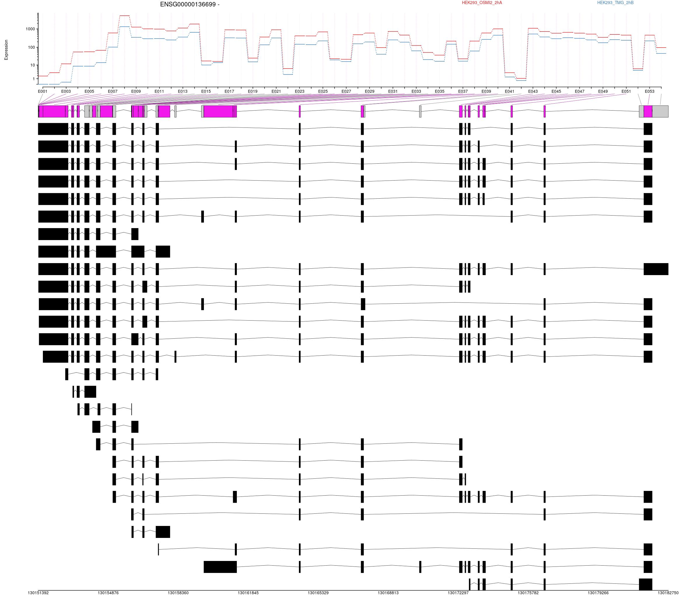Select exon label E019

(252, 91)
